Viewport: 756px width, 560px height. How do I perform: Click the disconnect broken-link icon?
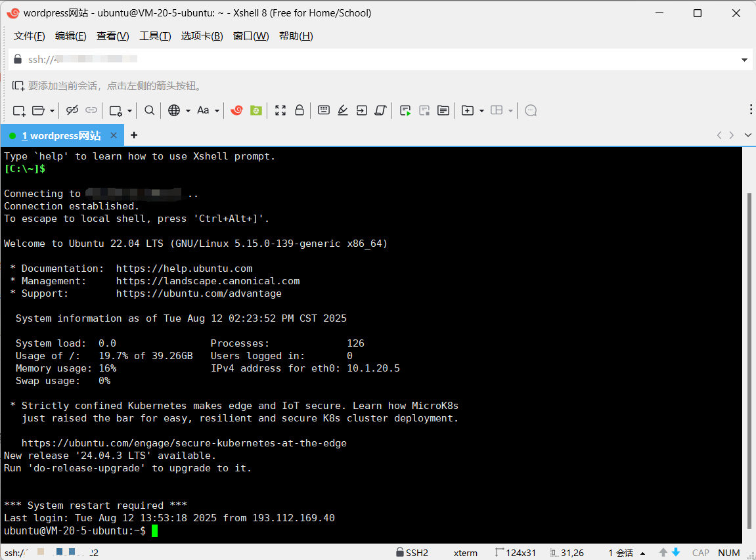72,110
